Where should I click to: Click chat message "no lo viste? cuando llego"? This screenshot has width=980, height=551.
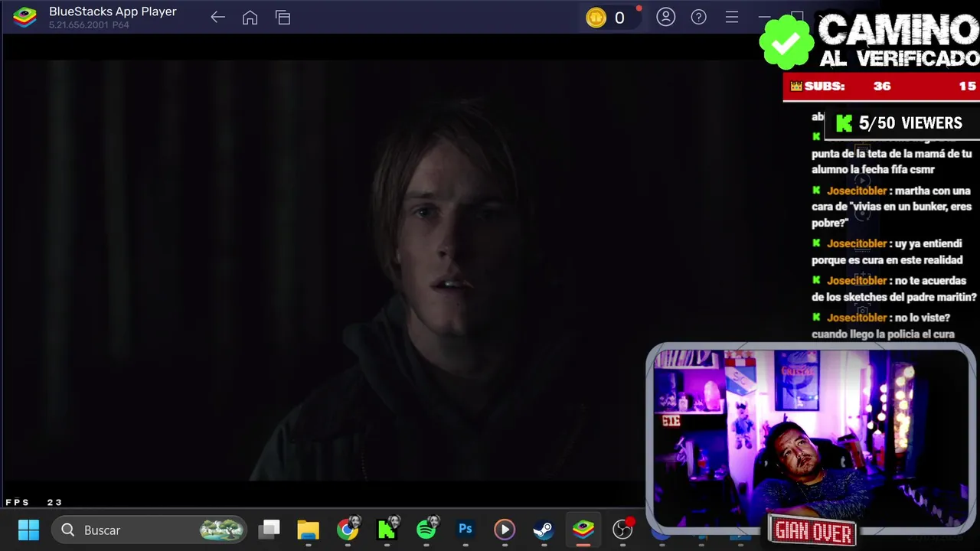click(x=883, y=325)
